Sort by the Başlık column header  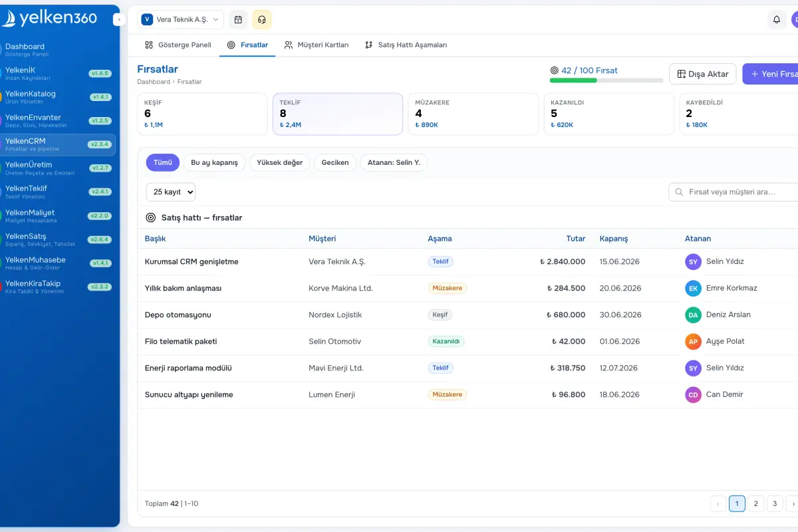click(155, 238)
